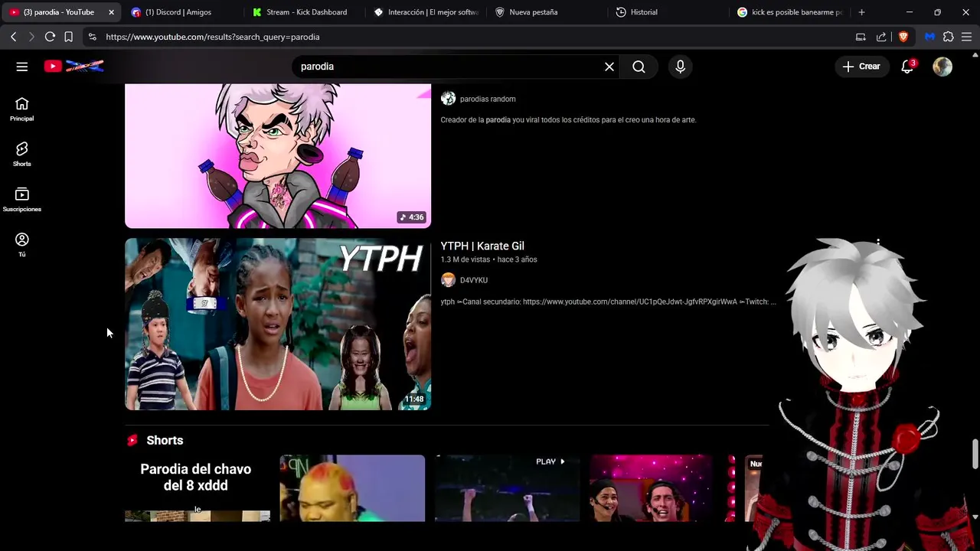Switch to the kick es posible banearme tab
980x551 pixels.
790,12
